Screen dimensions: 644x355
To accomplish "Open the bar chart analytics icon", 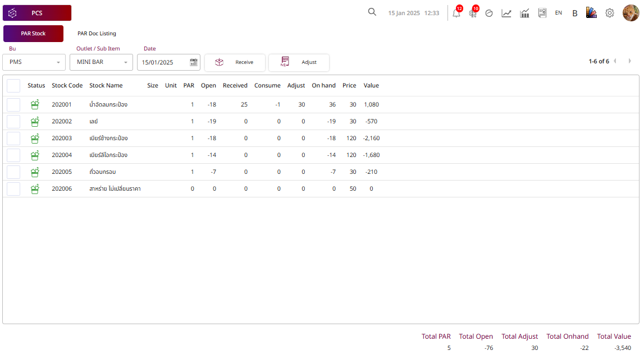I will click(x=524, y=13).
